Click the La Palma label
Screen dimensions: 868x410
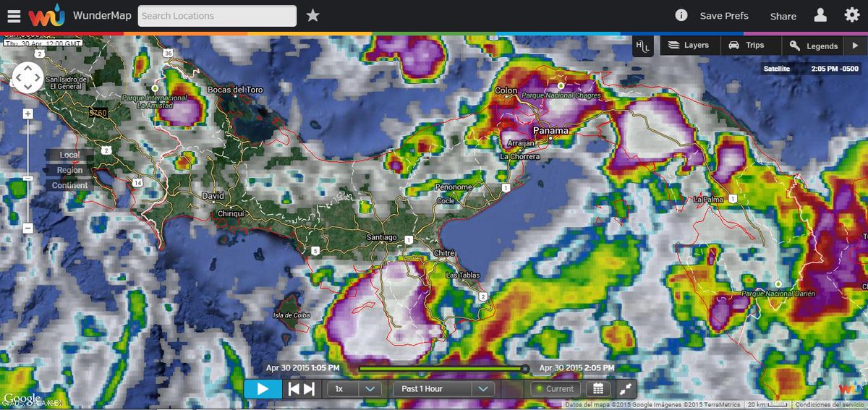coord(708,200)
